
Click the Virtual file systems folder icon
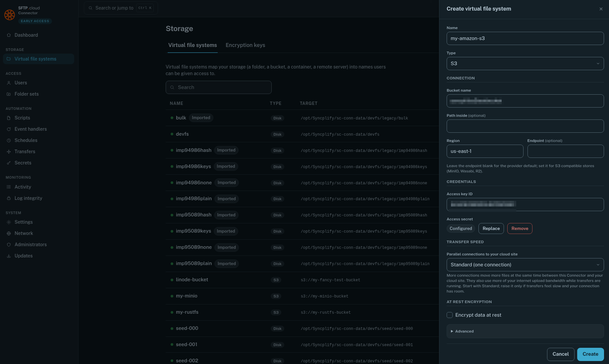point(9,59)
